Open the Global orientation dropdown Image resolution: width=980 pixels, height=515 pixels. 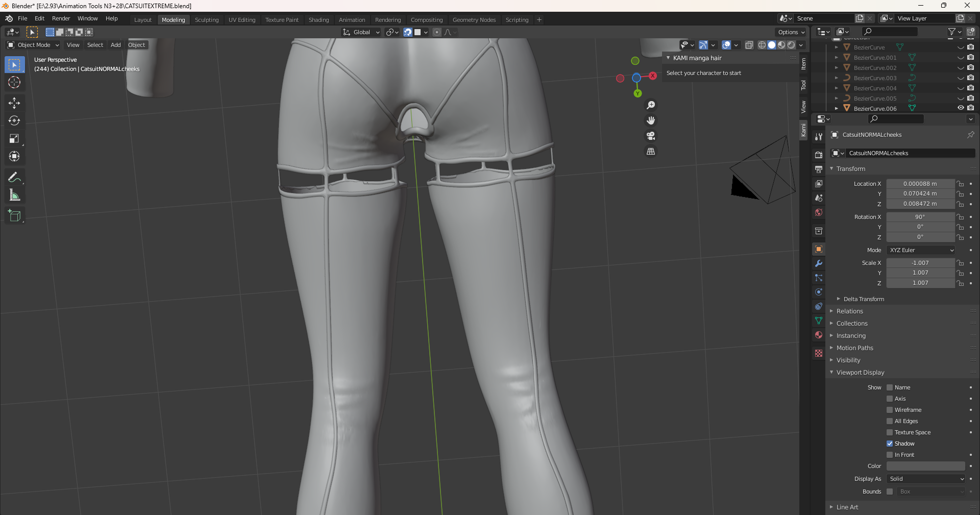pos(361,32)
